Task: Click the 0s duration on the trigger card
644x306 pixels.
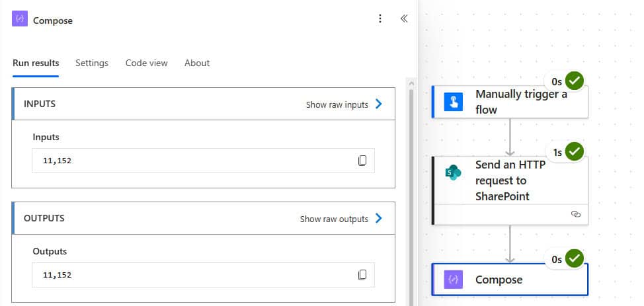Action: (557, 82)
